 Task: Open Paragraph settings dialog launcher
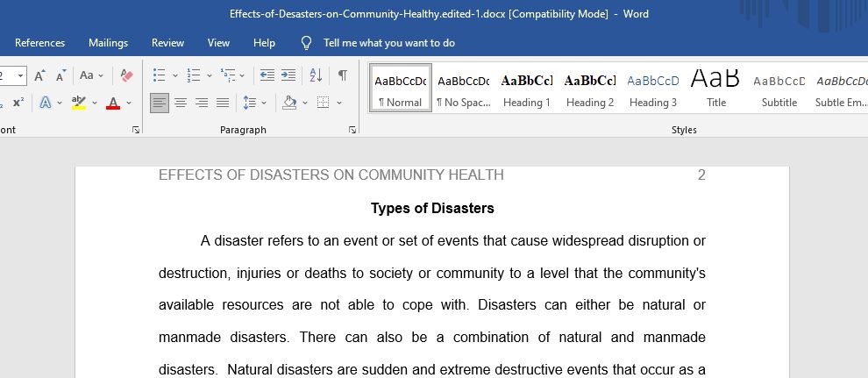(x=352, y=130)
